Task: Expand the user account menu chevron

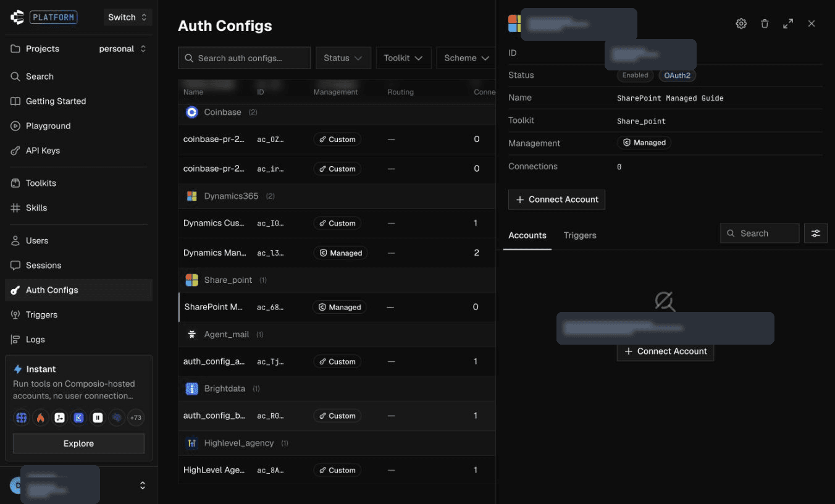Action: [x=143, y=485]
